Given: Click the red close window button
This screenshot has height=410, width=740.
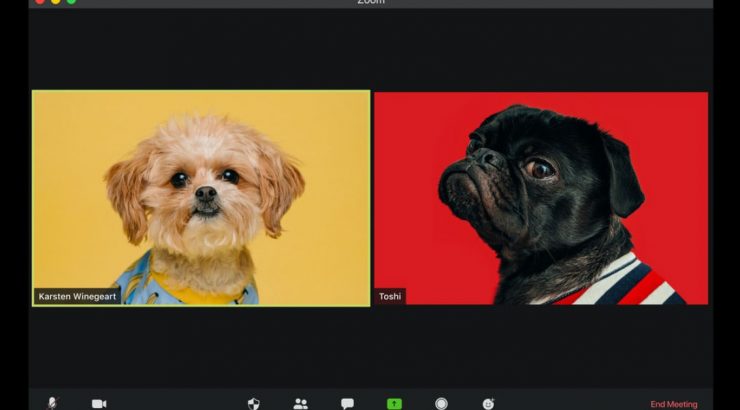Looking at the screenshot, I should point(39,1).
